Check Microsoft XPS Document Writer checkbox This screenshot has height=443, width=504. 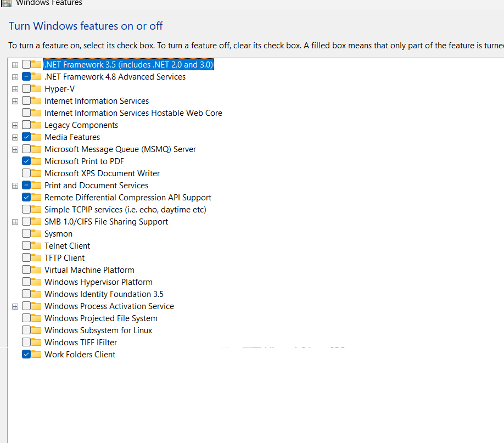(x=26, y=173)
